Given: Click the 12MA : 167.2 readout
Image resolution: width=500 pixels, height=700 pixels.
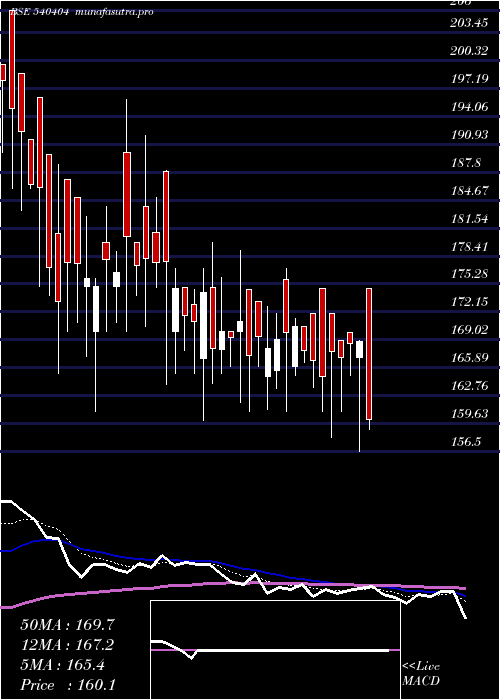Looking at the screenshot, I should click(x=67, y=645).
